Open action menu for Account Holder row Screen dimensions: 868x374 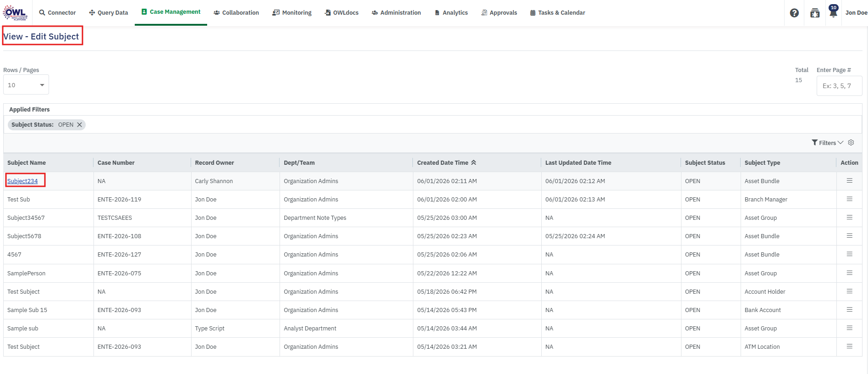coord(849,291)
